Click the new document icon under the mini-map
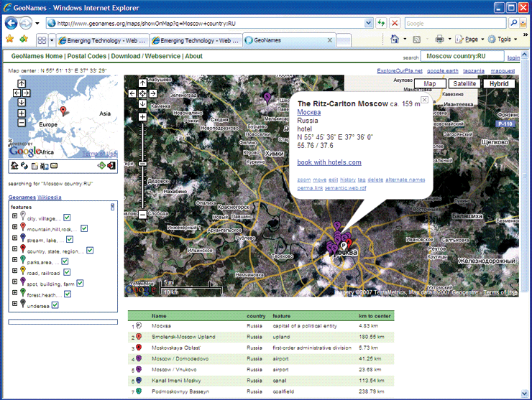This screenshot has width=532, height=400. click(35, 166)
